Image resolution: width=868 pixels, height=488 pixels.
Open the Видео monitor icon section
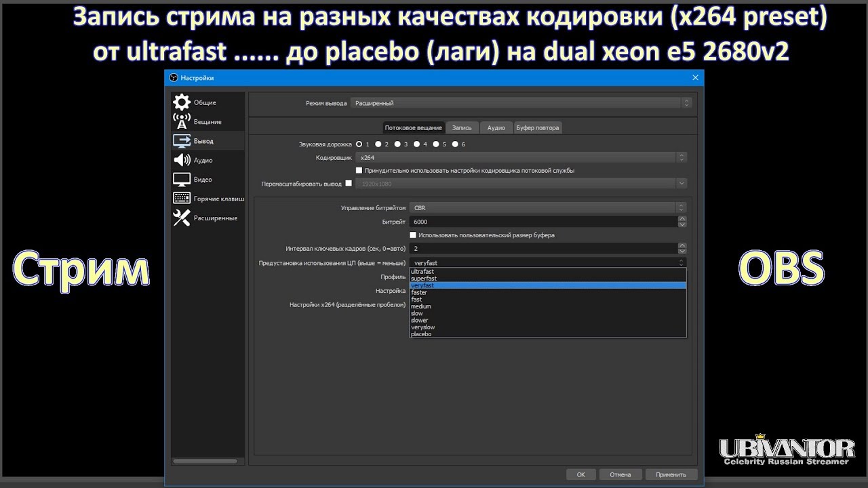pos(182,180)
